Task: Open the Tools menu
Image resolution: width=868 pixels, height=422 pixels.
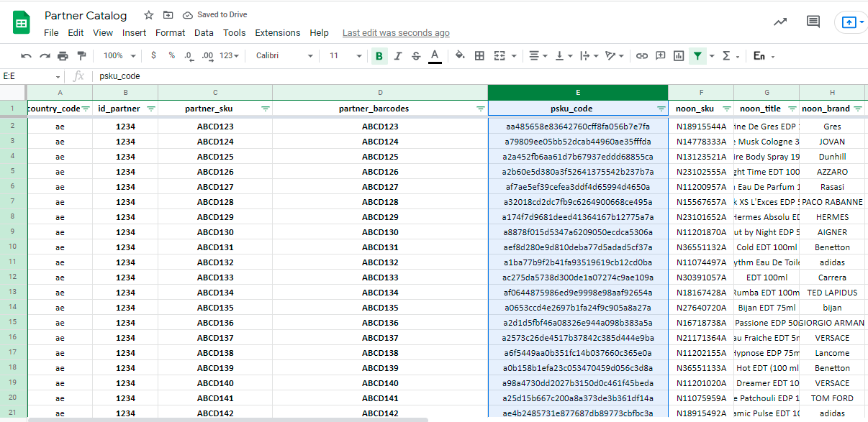Action: 234,33
